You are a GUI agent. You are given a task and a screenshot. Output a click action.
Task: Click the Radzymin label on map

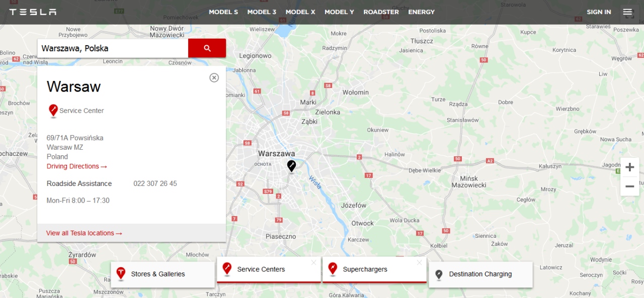point(335,48)
